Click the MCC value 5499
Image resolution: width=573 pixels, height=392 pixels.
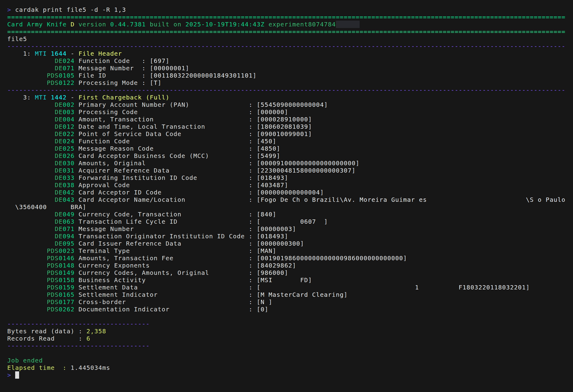[268, 156]
